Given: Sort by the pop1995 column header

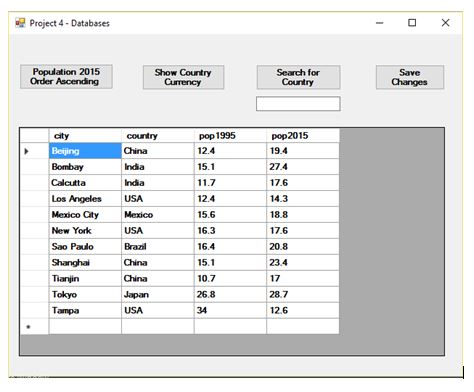Looking at the screenshot, I should pos(230,136).
